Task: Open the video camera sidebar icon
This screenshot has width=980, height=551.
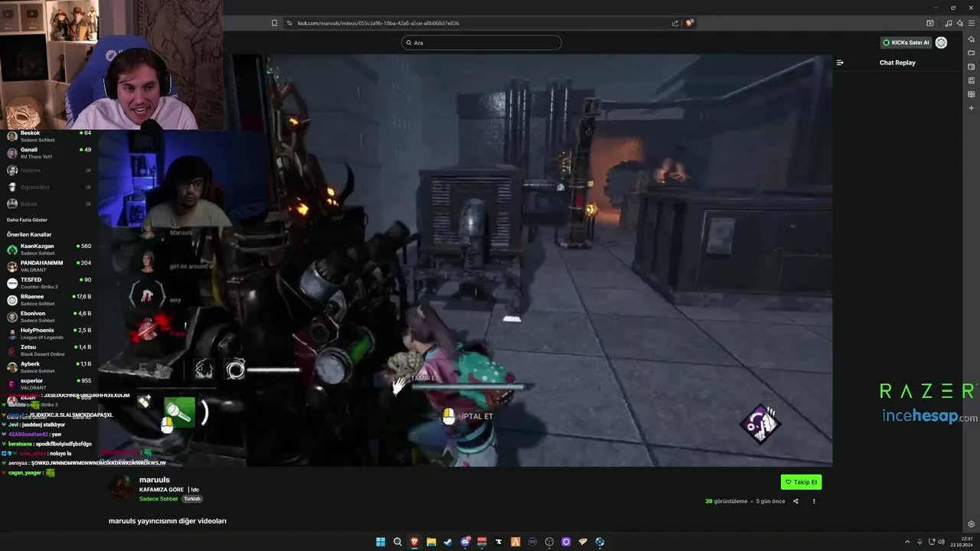Action: pos(971,53)
